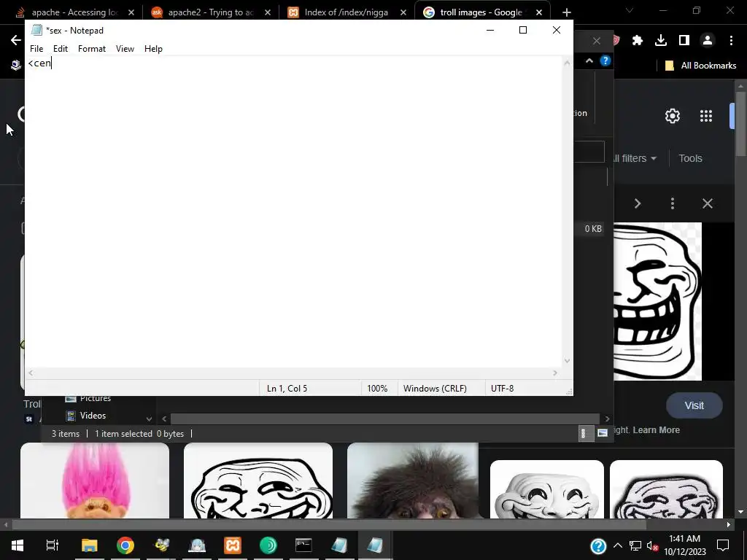This screenshot has width=747, height=560.
Task: Switch to the 'apache - Accessing' tab
Action: tap(73, 12)
